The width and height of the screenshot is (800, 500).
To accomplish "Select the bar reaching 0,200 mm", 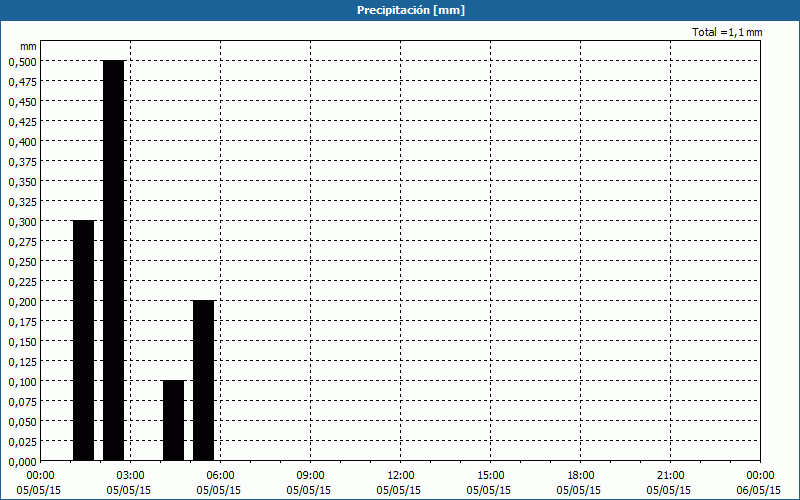I will click(204, 381).
